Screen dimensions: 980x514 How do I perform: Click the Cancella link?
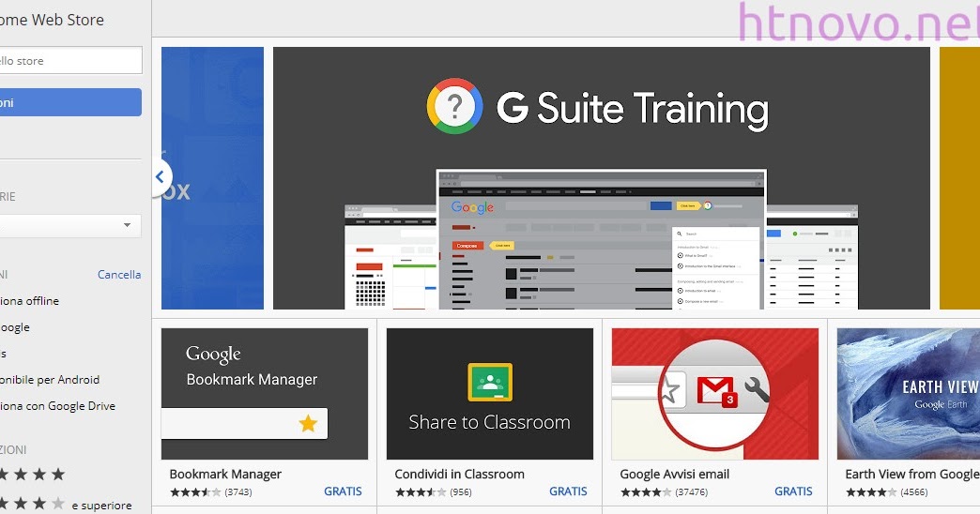tap(119, 275)
